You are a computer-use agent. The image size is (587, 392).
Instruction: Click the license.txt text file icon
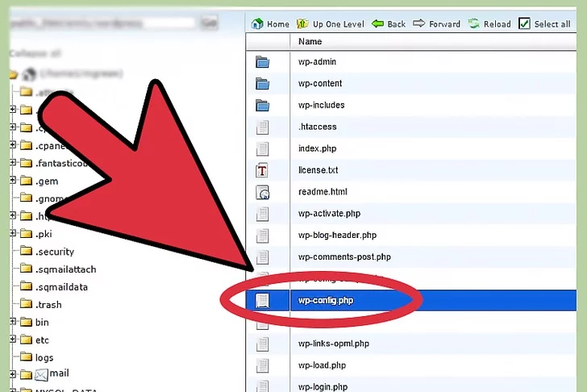pos(262,170)
